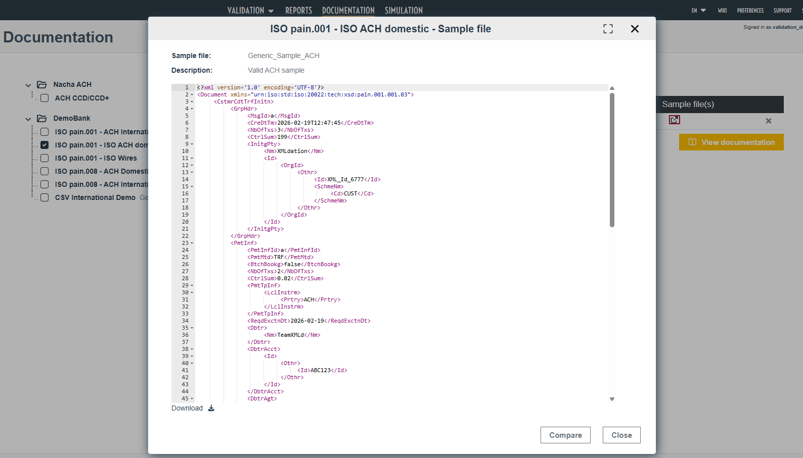
Task: Open sample file icon in Sample file(s) panel
Action: [x=674, y=120]
